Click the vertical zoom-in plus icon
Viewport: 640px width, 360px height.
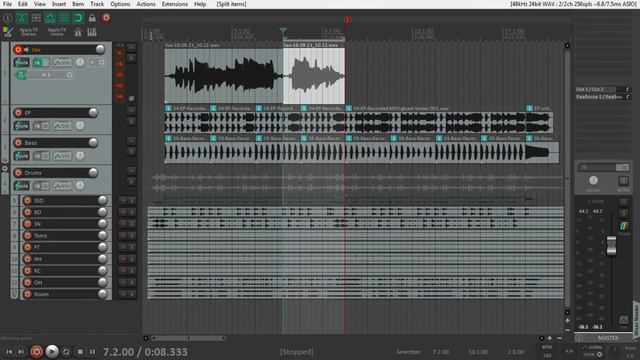point(567,321)
